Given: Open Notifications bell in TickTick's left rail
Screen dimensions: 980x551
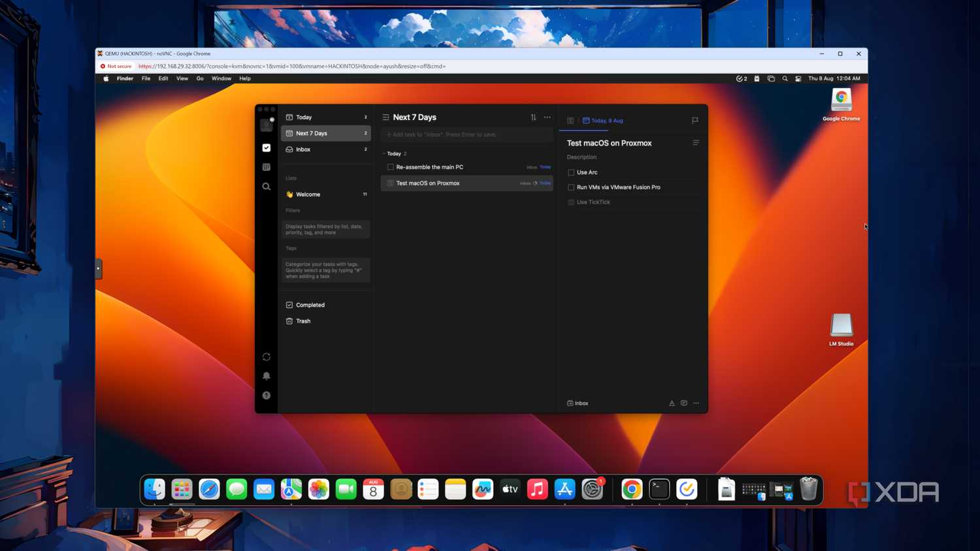Looking at the screenshot, I should coord(267,376).
